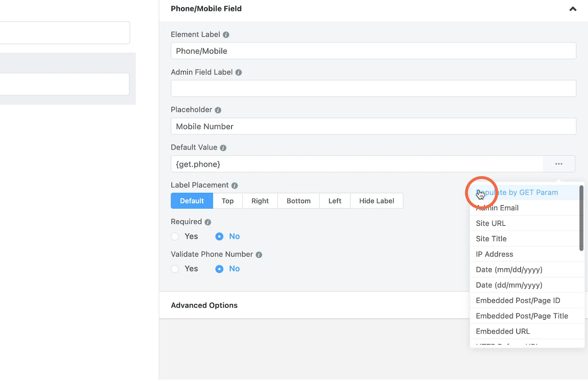Set Required to Yes
Image resolution: width=588 pixels, height=380 pixels.
click(x=174, y=236)
